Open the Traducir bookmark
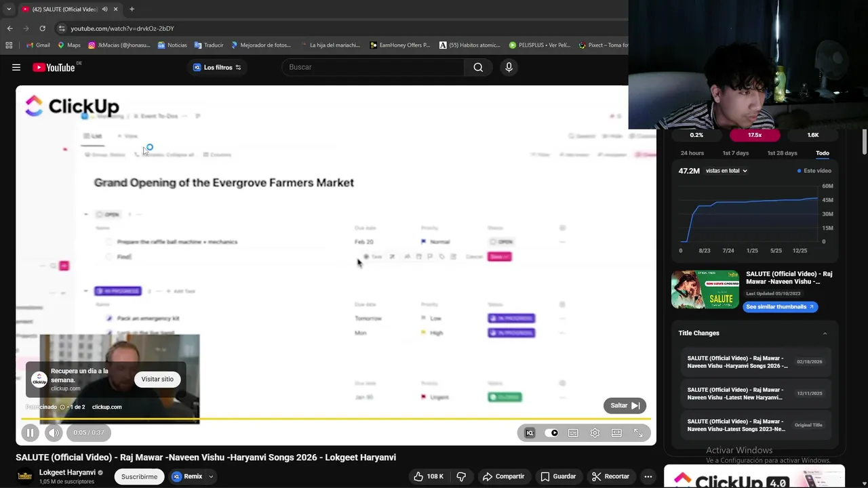The width and height of the screenshot is (868, 488). point(209,45)
